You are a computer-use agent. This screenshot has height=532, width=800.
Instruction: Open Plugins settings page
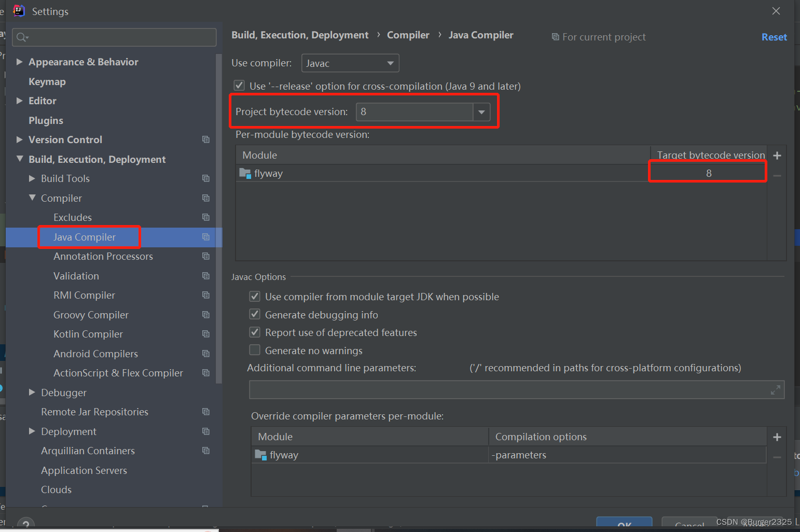pyautogui.click(x=46, y=120)
